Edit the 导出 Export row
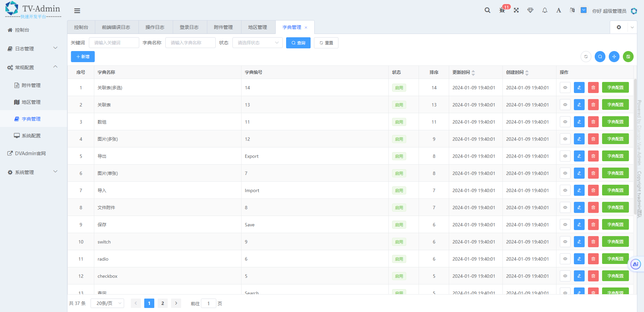 click(x=579, y=156)
